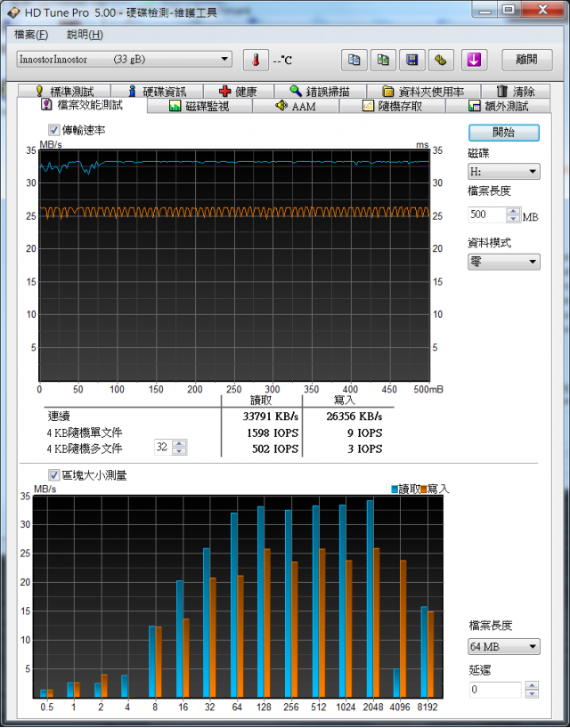The width and height of the screenshot is (570, 728).
Task: Click the 500 file length input field
Action: click(x=487, y=214)
